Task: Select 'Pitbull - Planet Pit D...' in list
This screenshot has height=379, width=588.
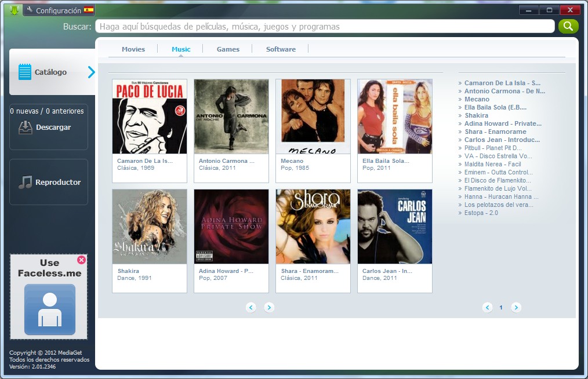Action: tap(493, 148)
